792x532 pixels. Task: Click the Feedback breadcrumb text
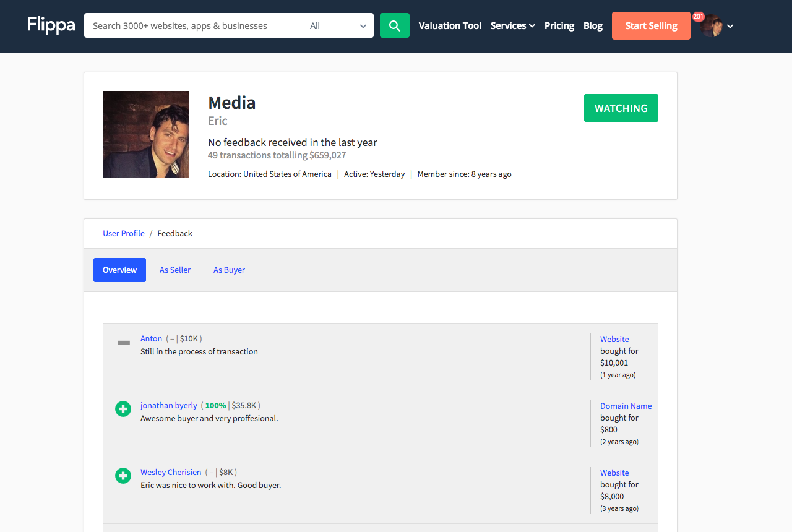(175, 233)
